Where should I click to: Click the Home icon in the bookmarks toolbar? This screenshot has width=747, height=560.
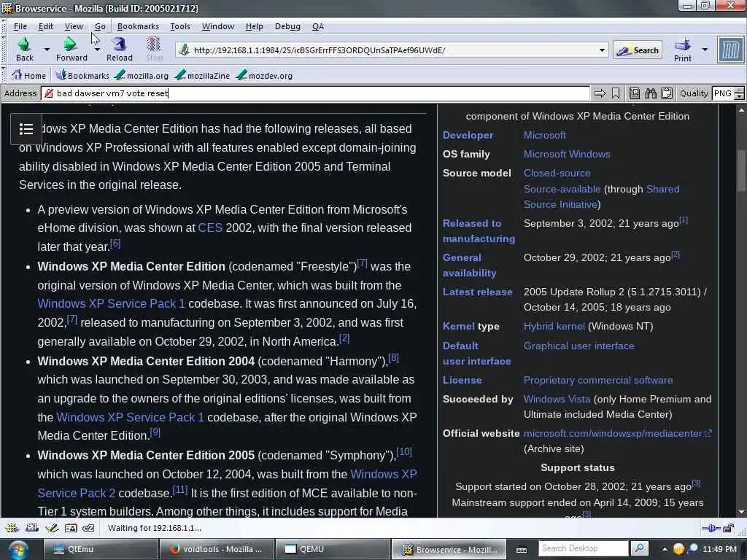18,75
